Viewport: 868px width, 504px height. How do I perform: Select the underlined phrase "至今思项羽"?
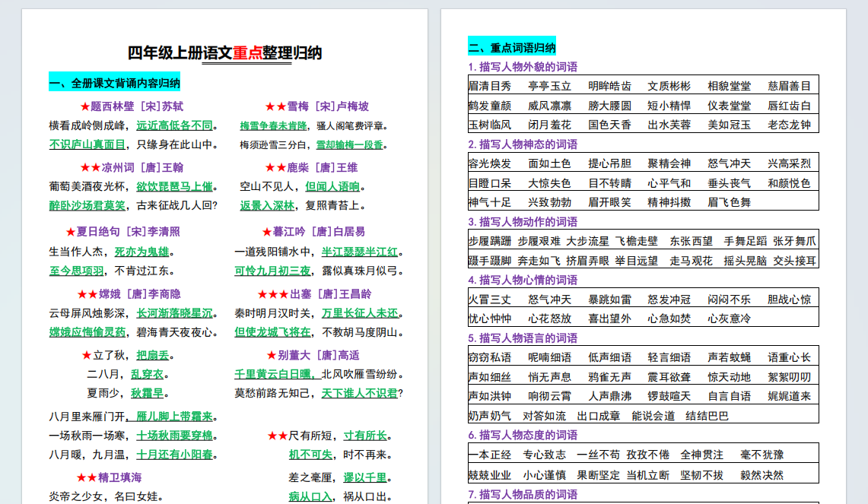[76, 271]
